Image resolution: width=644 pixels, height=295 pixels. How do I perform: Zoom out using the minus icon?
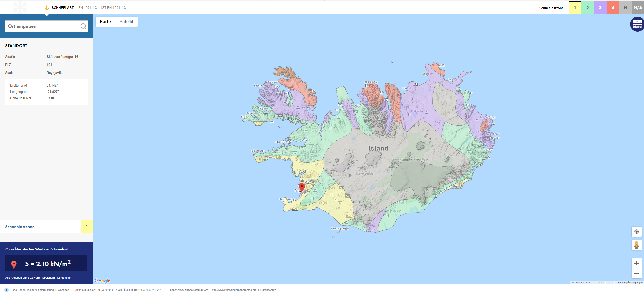click(637, 273)
